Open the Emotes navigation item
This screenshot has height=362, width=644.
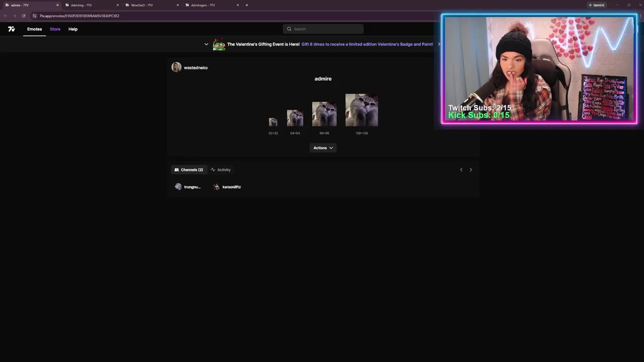coord(35,29)
